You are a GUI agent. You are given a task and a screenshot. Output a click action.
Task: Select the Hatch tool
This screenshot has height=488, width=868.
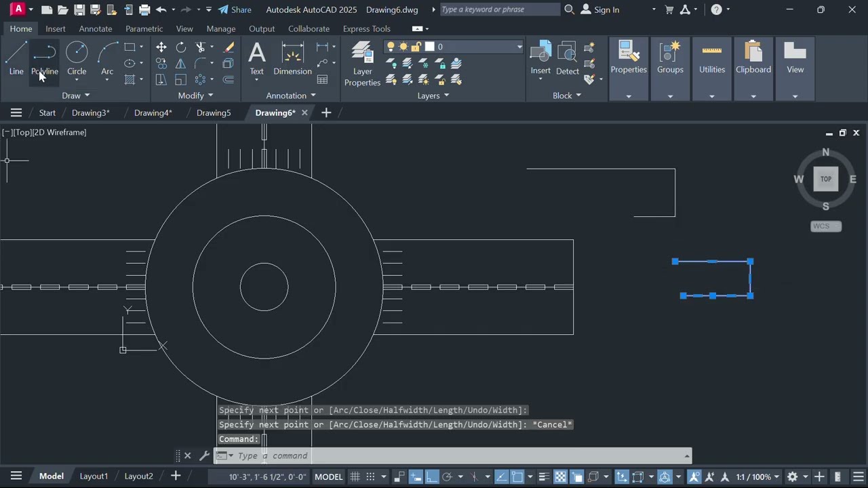tap(130, 79)
